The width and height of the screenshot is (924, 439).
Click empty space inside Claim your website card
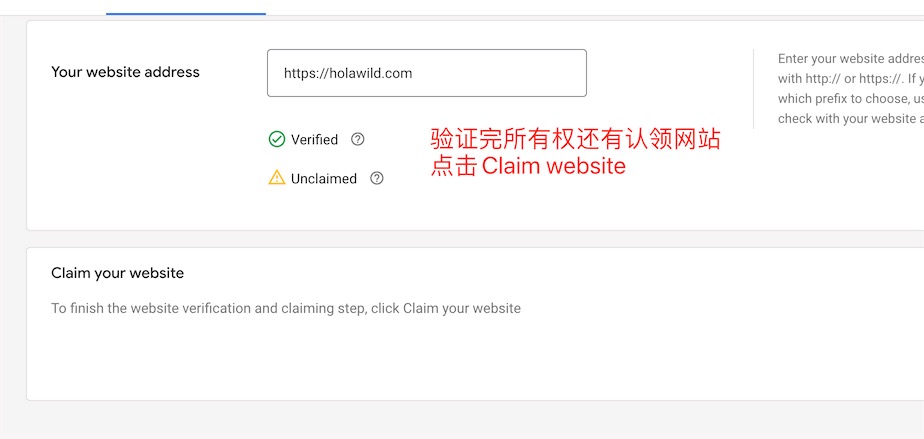[x=471, y=359]
